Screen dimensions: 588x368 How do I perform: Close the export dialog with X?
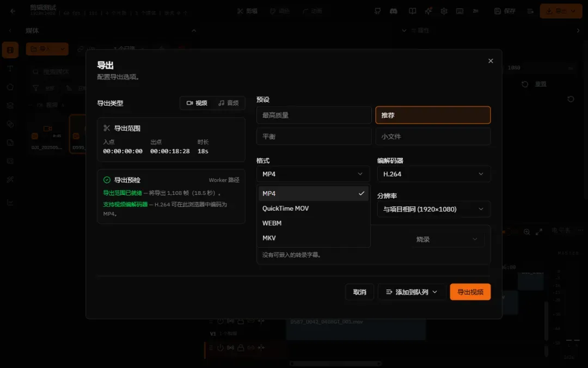coord(491,61)
